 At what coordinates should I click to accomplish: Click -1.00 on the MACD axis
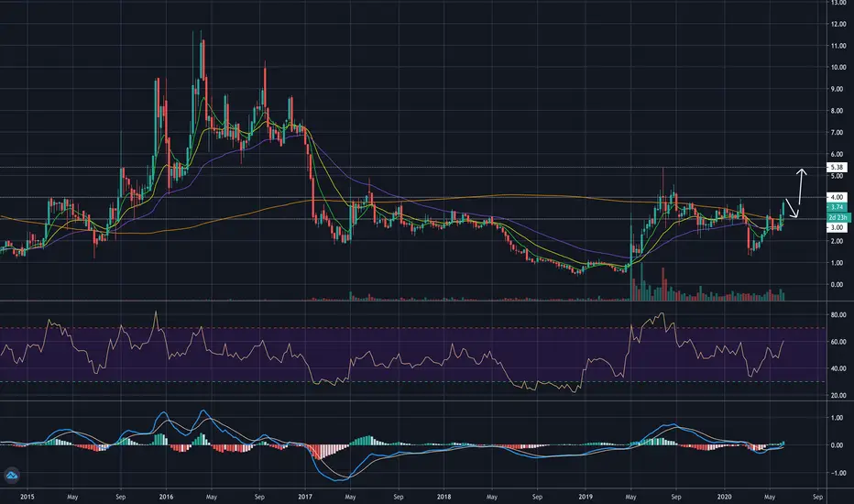click(836, 473)
